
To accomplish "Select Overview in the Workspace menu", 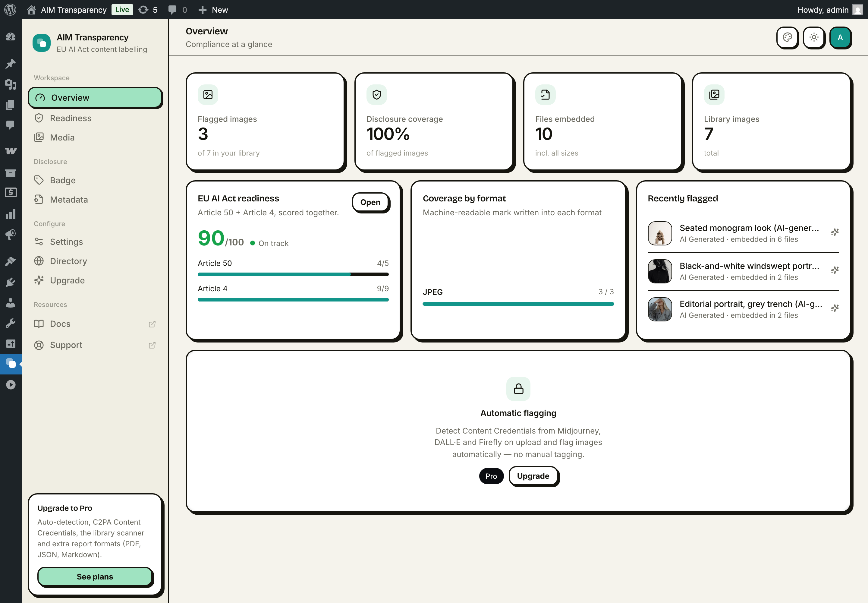I will tap(95, 97).
